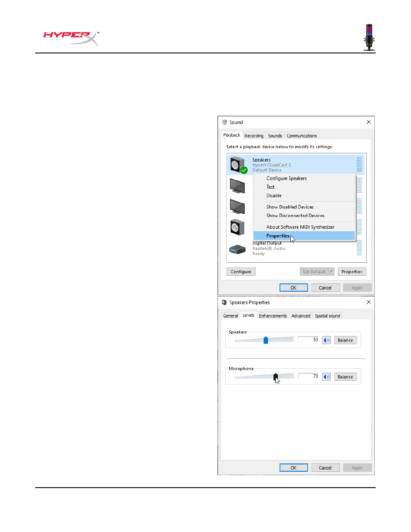
Task: Click the Speakers level value field showing 53
Action: tap(308, 340)
